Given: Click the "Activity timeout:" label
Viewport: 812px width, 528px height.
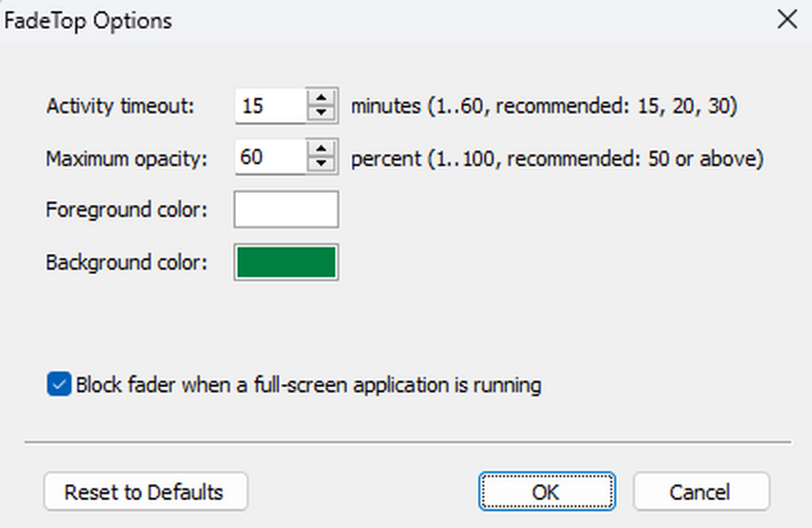Looking at the screenshot, I should click(x=120, y=106).
